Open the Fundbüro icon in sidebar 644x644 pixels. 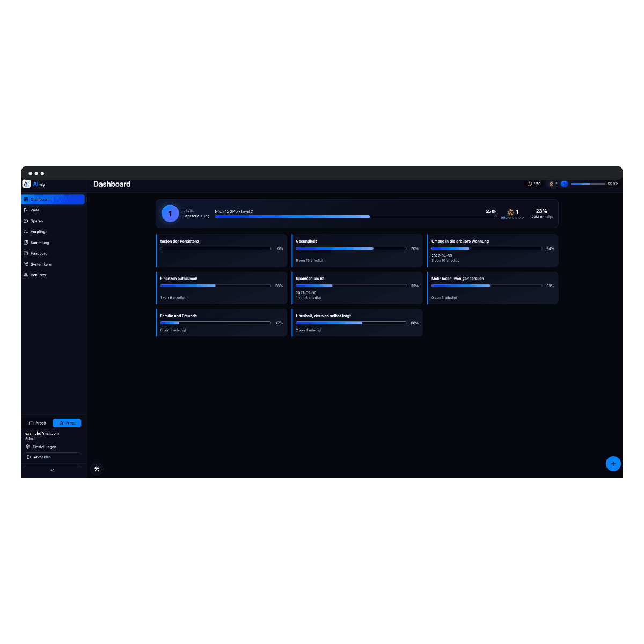pyautogui.click(x=26, y=253)
